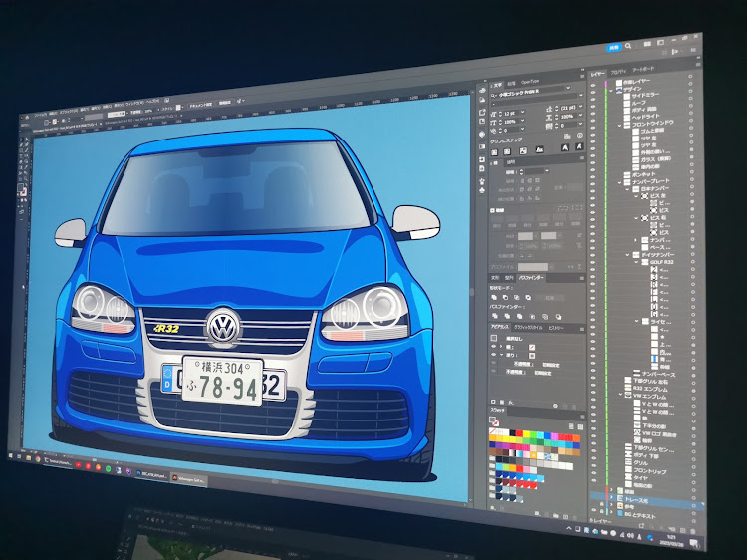Click the ドキュメント設定 button in control bar
The width and height of the screenshot is (747, 560).
click(200, 105)
